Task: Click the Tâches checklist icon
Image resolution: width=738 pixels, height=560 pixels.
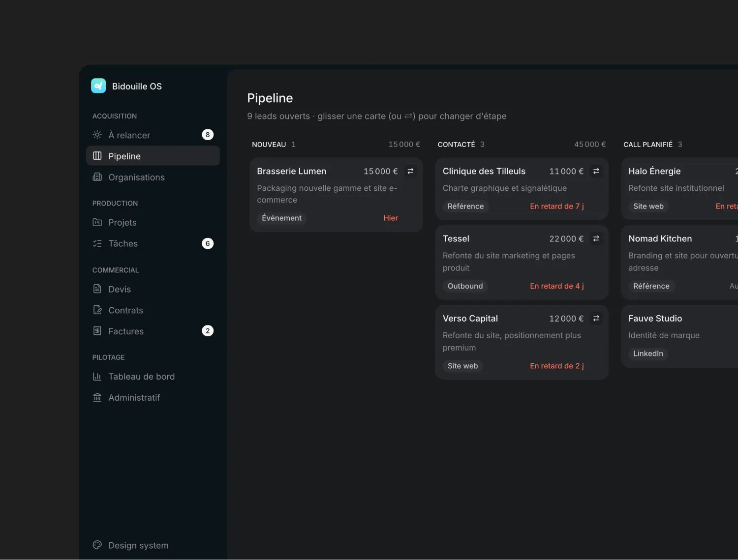Action: coord(97,243)
